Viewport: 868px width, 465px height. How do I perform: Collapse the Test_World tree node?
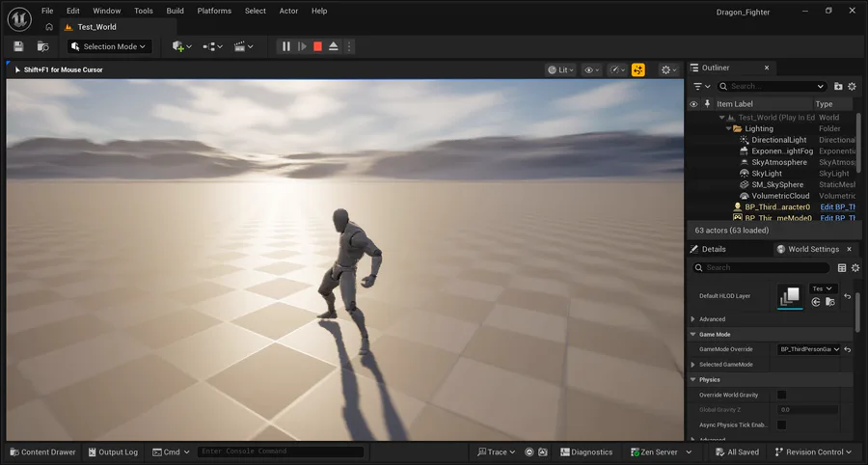(x=721, y=118)
